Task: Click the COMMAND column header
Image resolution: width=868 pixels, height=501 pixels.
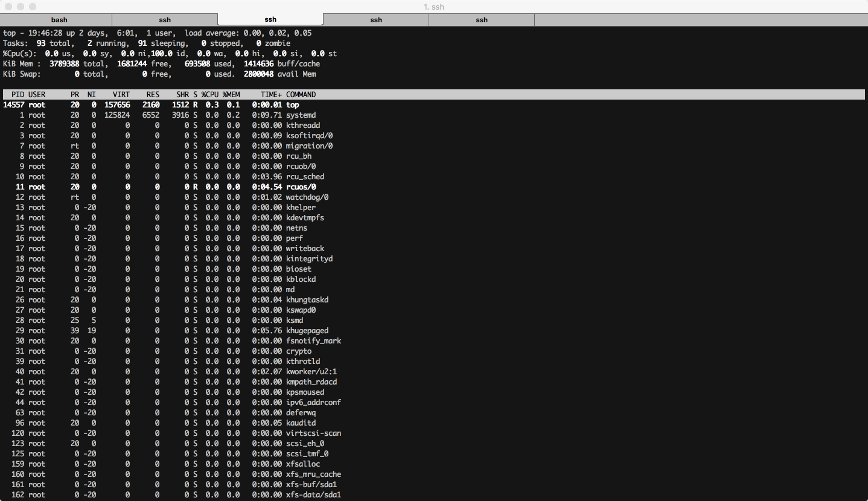Action: coord(301,95)
